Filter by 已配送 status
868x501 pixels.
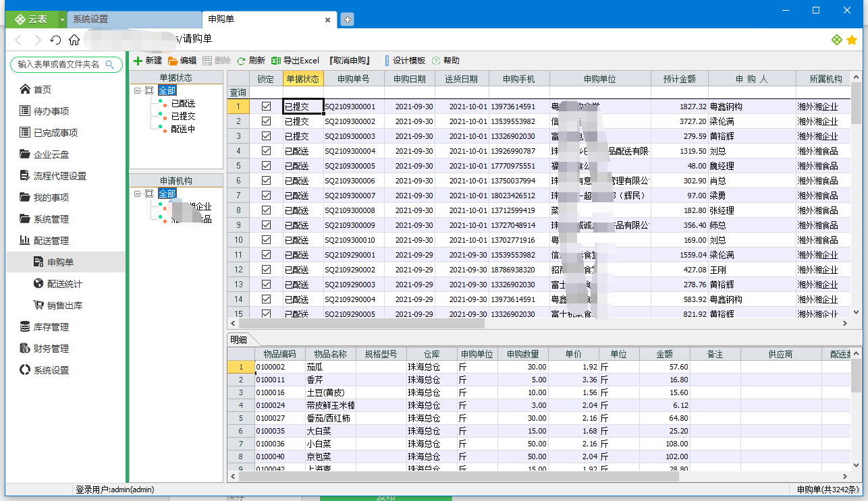tap(183, 104)
